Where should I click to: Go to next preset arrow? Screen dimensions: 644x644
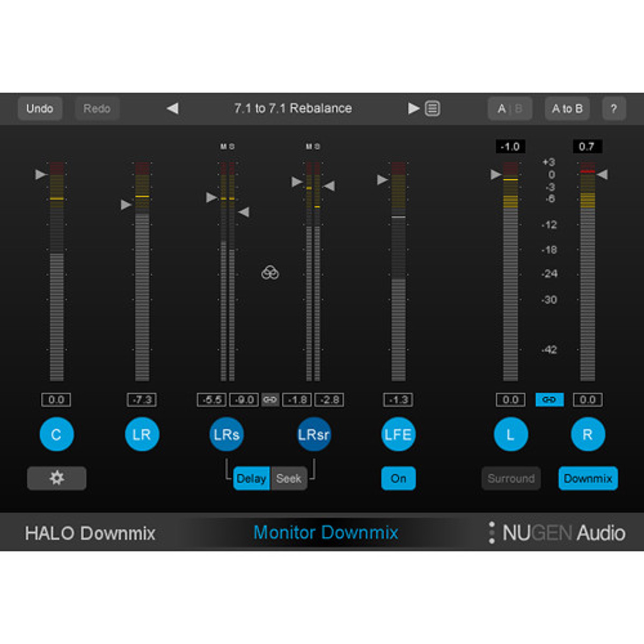click(x=413, y=108)
